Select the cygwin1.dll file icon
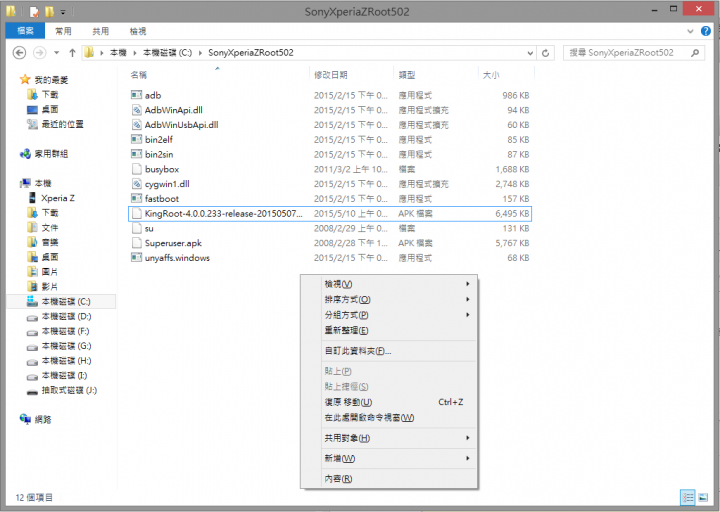This screenshot has width=720, height=512. [136, 184]
